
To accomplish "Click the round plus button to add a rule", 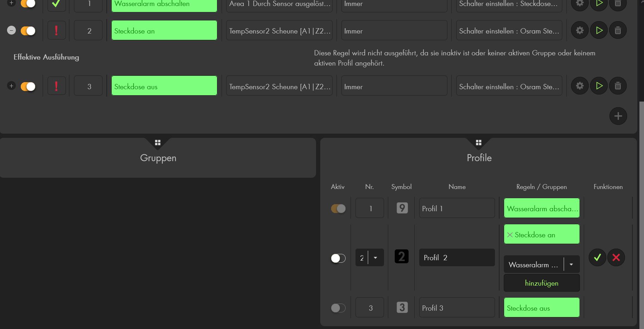I will coord(618,116).
